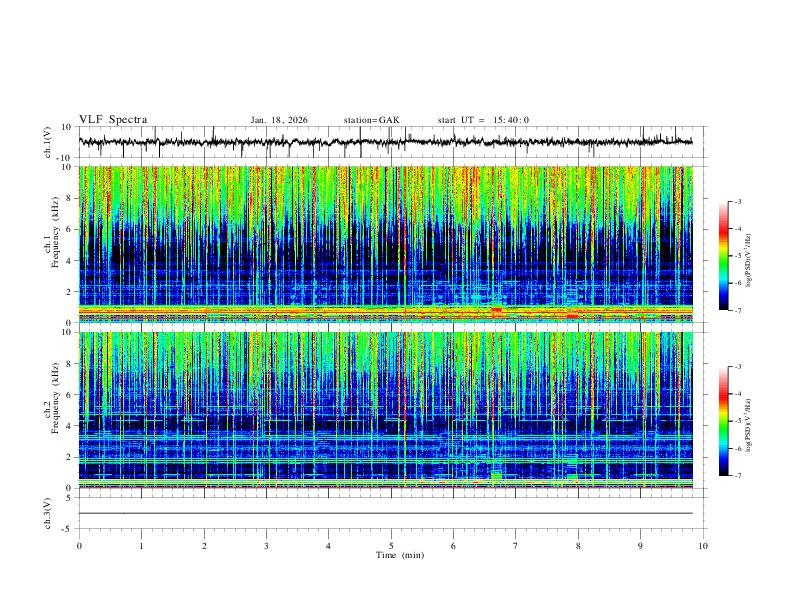The width and height of the screenshot is (792, 612).
Task: Click inside the ch.2 spectrogram panel
Action: click(385, 410)
